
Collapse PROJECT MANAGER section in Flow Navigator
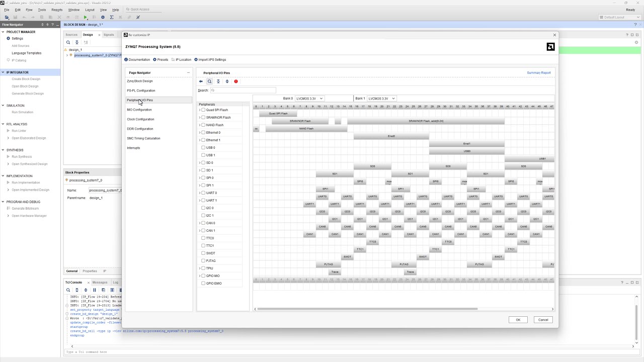(3, 32)
